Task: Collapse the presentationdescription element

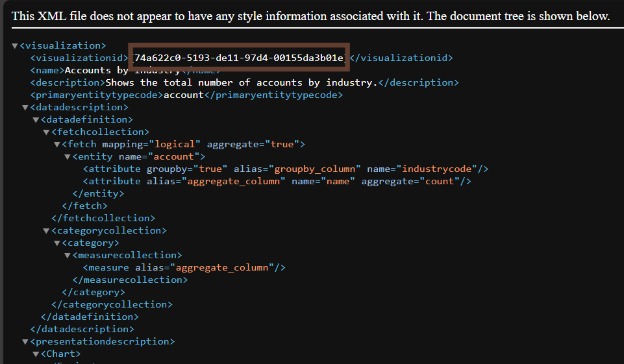Action: click(25, 342)
